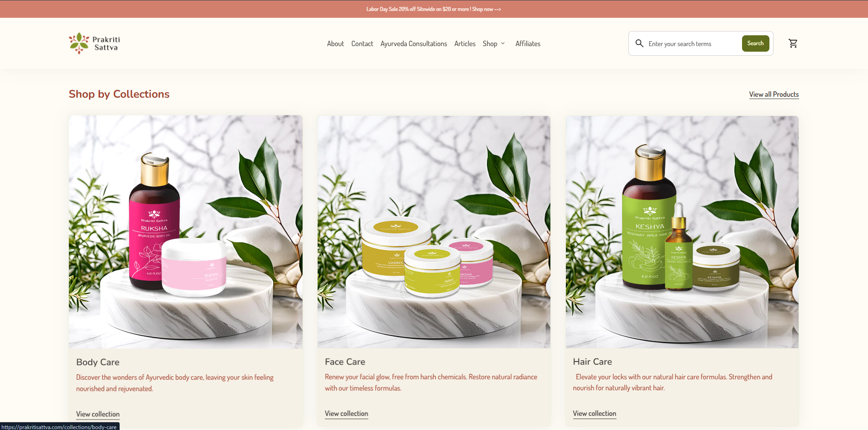Viewport: 868px width, 430px height.
Task: Select the Shop by Collections heading
Action: (x=119, y=94)
